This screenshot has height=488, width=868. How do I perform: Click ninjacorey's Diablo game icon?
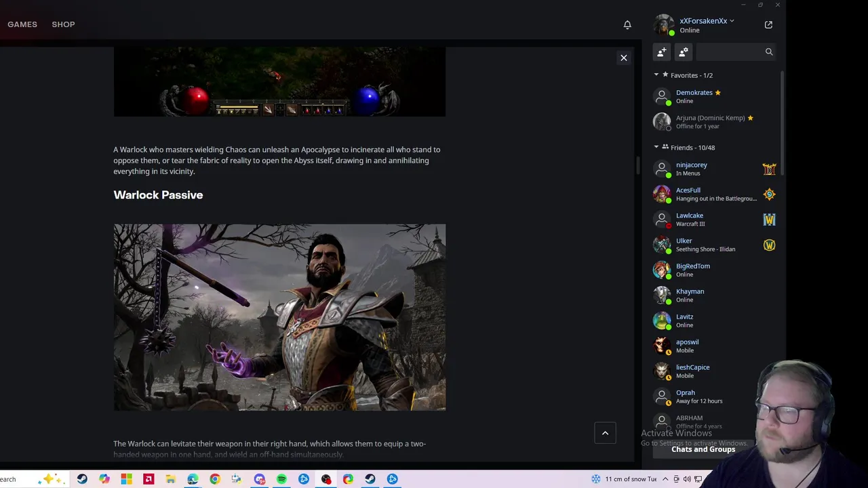(769, 169)
